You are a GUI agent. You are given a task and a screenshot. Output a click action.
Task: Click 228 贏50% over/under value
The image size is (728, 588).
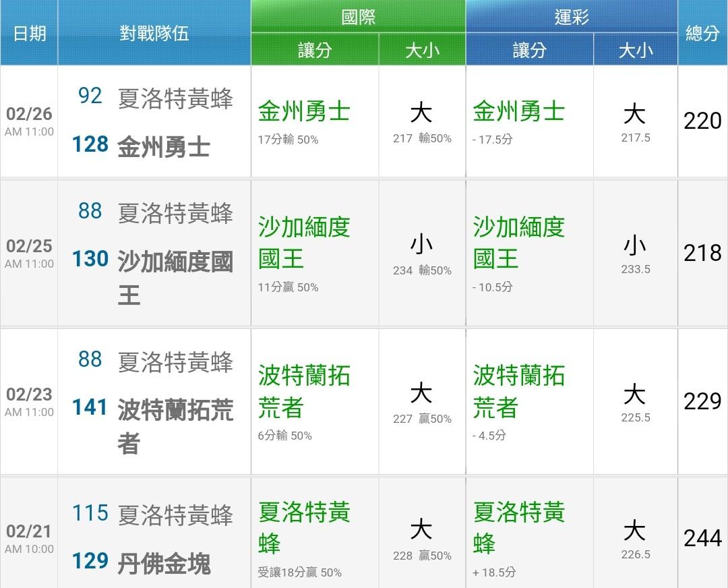(x=422, y=556)
